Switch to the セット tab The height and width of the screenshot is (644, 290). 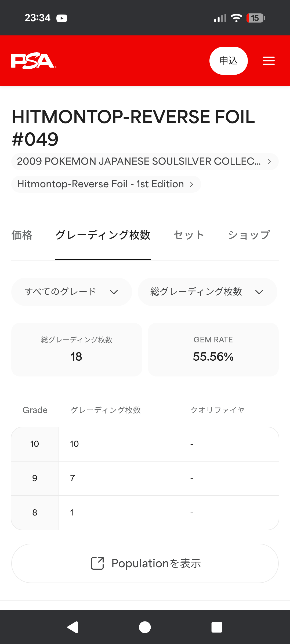(x=189, y=235)
